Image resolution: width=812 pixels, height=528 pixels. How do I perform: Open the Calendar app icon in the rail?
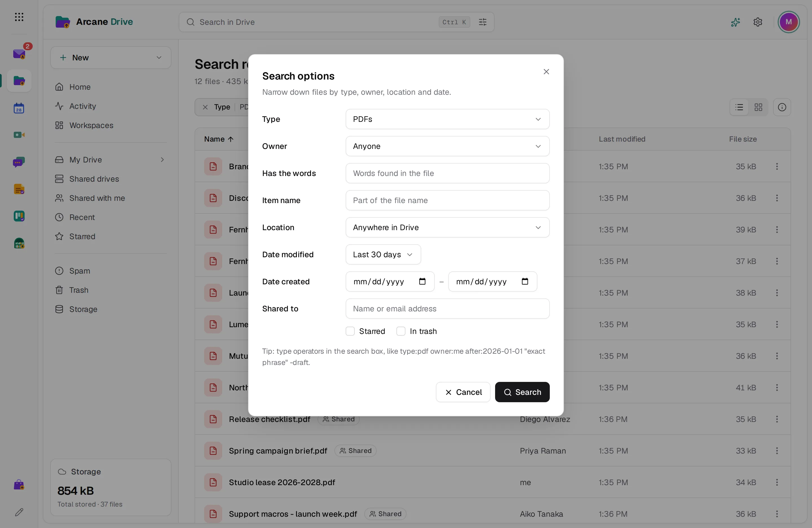pos(19,108)
